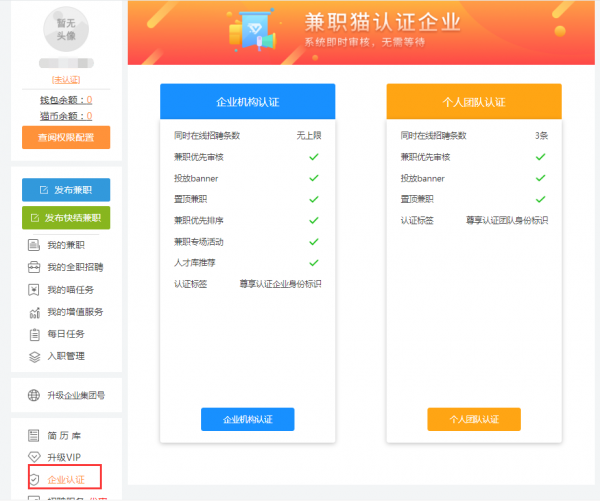Viewport: 600px width, 501px height.
Task: Click 尊享认证团队身份标识 text
Action: tap(507, 220)
